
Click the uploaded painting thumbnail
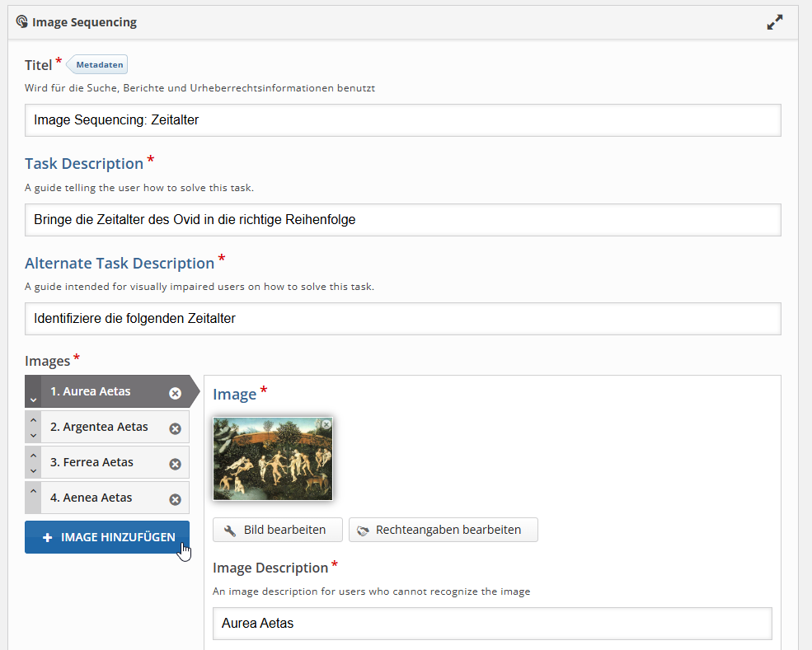coord(272,460)
